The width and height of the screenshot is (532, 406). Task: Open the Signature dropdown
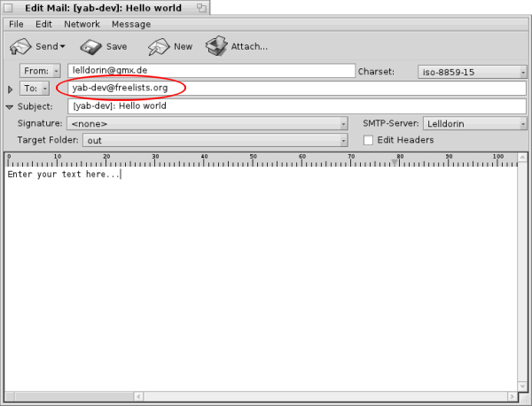pos(207,123)
